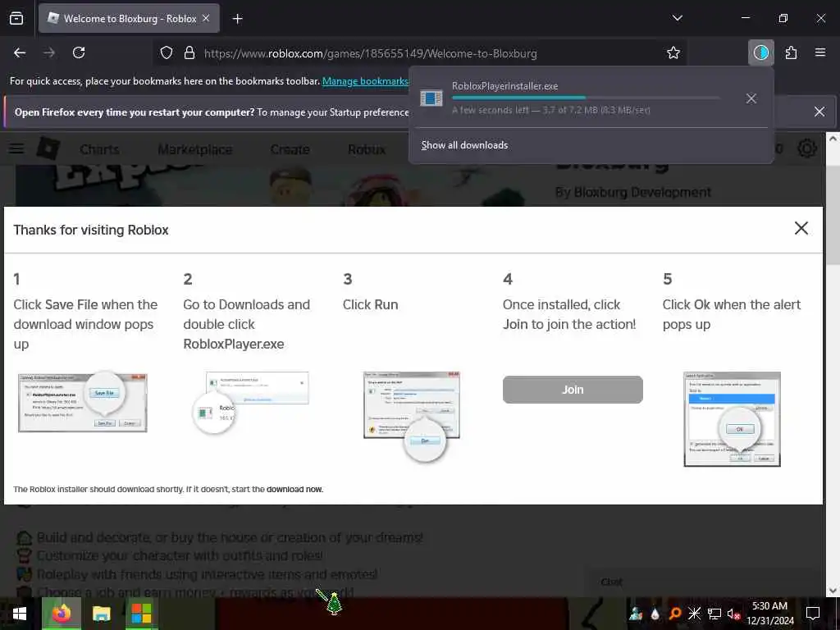Close the Thanks for visiting Roblox dialog

click(801, 228)
